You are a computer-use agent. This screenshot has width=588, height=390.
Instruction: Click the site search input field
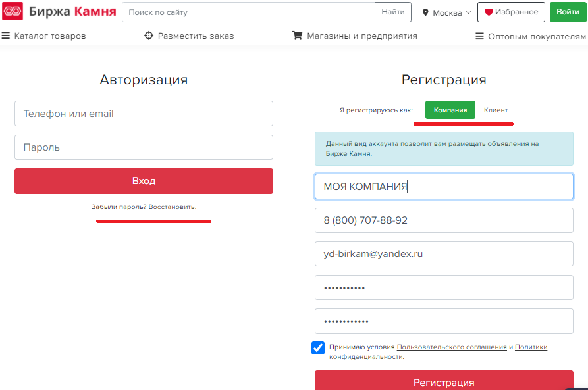(x=248, y=12)
